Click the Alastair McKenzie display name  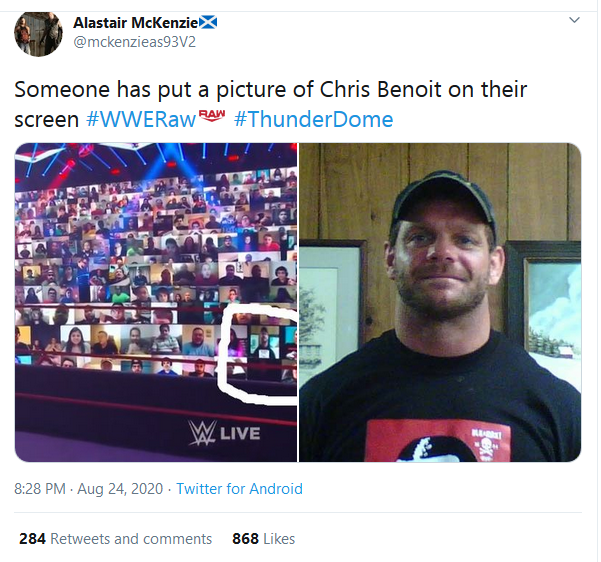(x=136, y=23)
